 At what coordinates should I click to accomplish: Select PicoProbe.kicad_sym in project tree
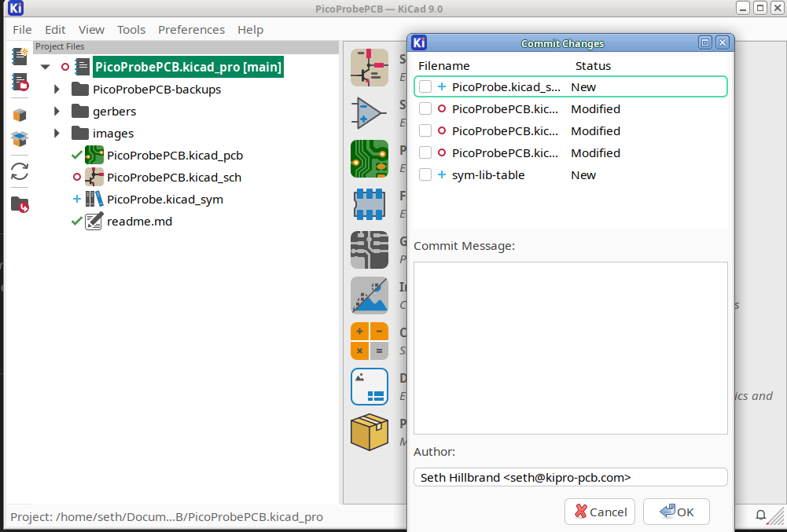pos(164,200)
